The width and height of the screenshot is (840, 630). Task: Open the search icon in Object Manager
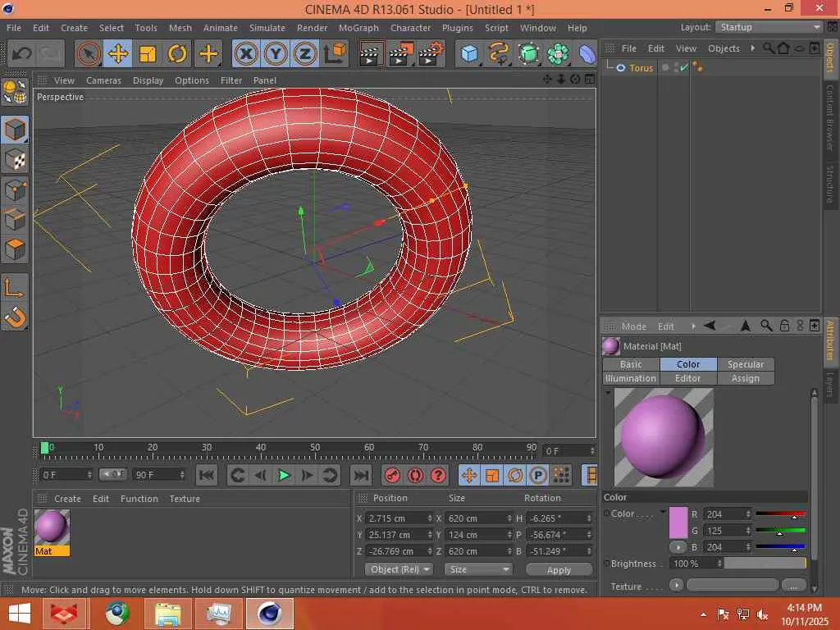(769, 48)
